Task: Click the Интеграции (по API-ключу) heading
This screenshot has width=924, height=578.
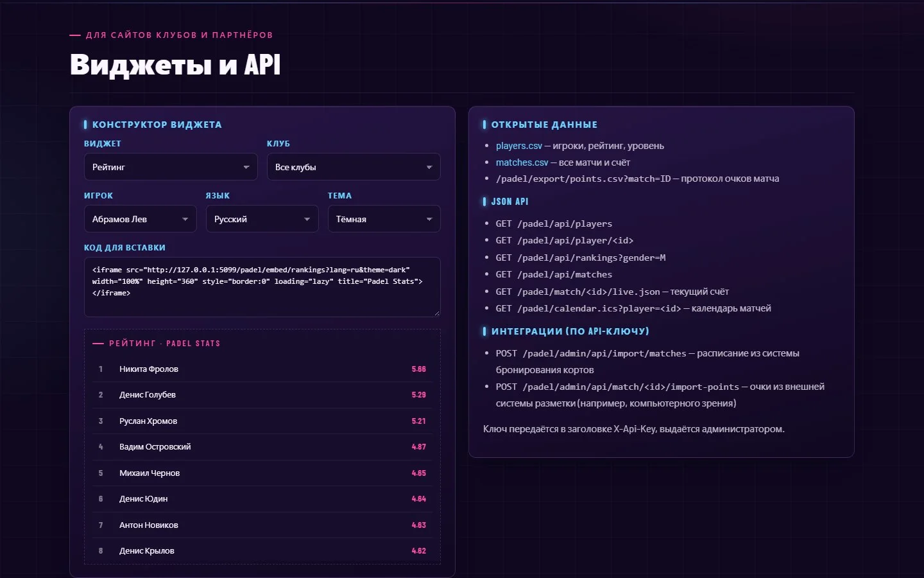Action: 570,331
